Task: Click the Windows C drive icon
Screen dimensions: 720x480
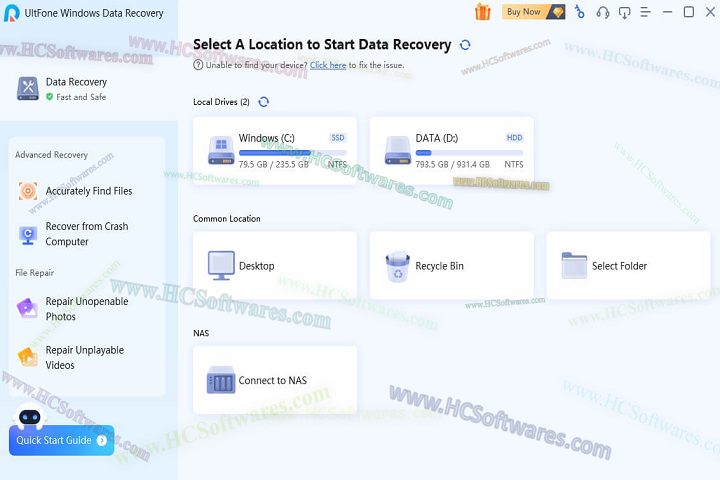Action: [x=221, y=150]
